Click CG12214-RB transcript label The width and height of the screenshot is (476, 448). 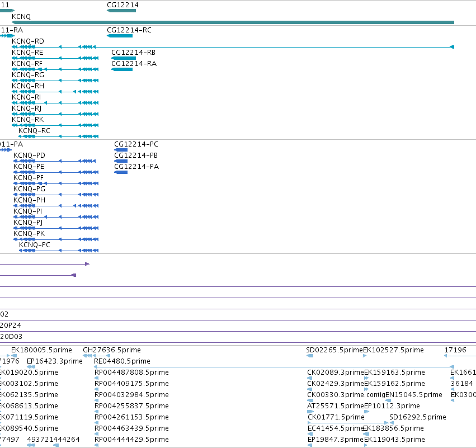coord(134,53)
